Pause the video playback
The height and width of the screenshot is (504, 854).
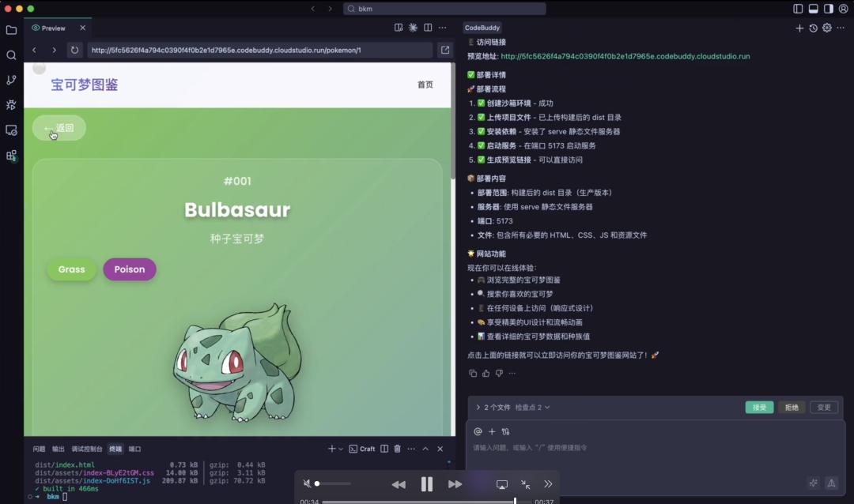427,484
